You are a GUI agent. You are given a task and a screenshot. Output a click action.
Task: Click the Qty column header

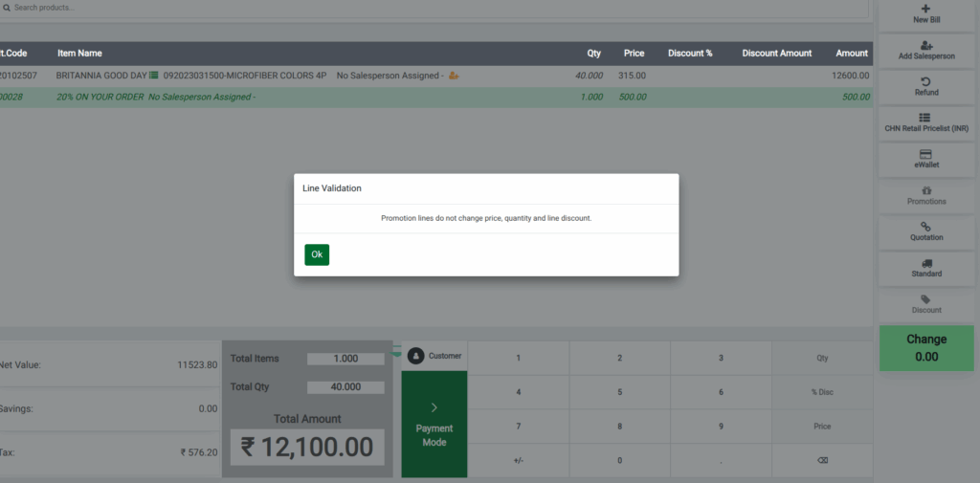[x=593, y=54]
